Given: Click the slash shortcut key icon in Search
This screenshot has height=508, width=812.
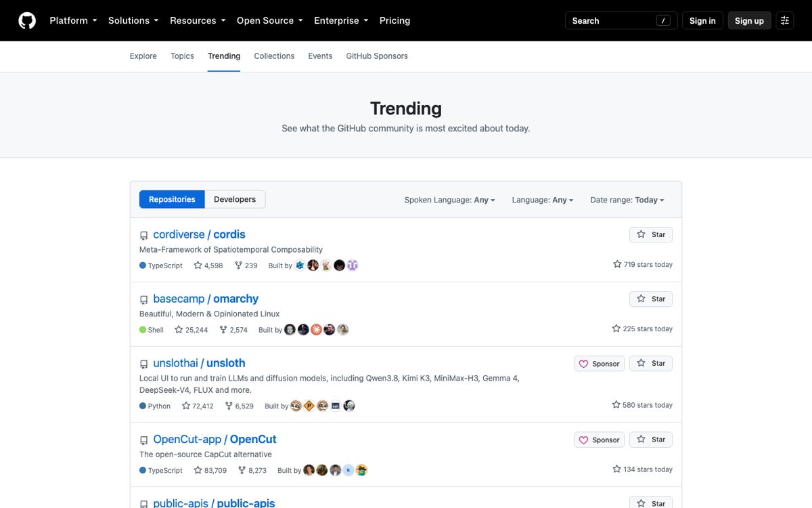Looking at the screenshot, I should pos(664,20).
